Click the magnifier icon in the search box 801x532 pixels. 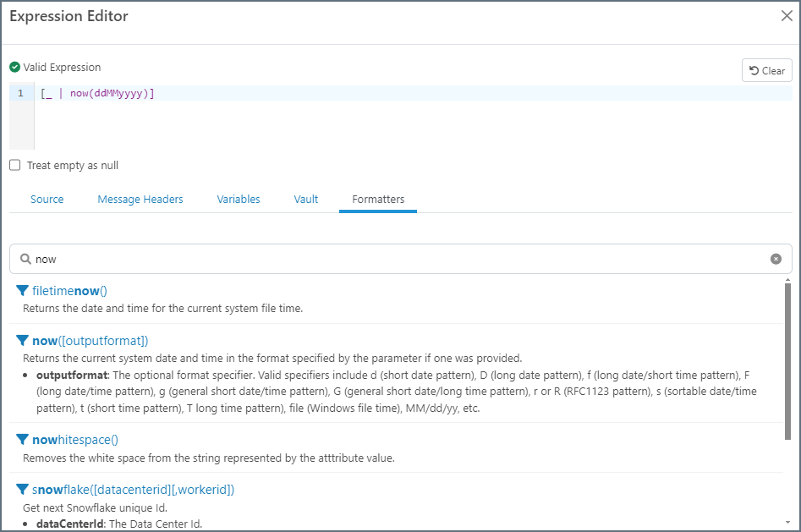click(25, 259)
